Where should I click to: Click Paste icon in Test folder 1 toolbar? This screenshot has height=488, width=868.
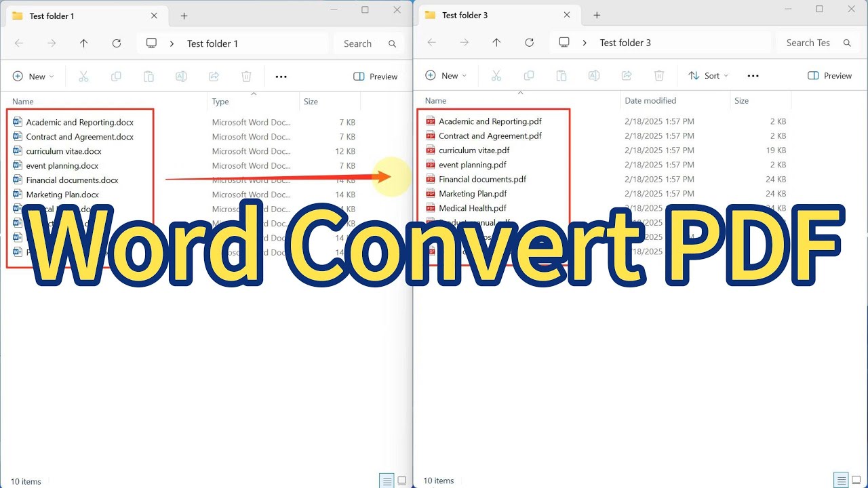click(x=149, y=77)
